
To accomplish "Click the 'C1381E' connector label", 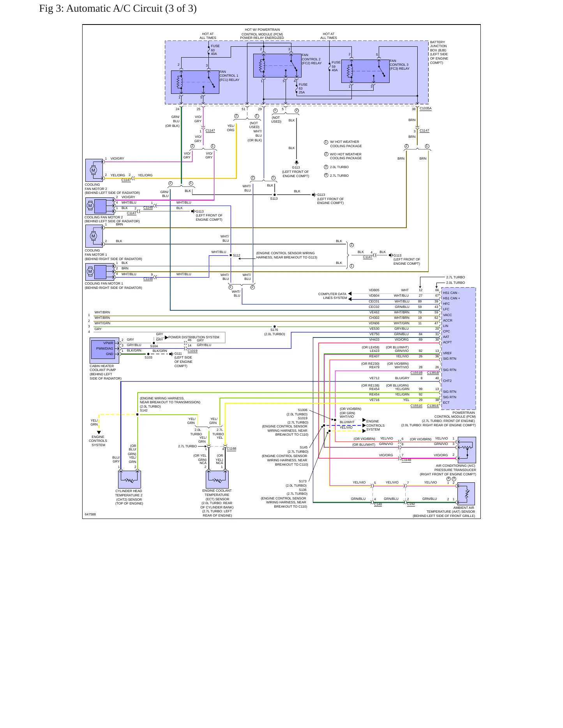I will click(433, 406).
